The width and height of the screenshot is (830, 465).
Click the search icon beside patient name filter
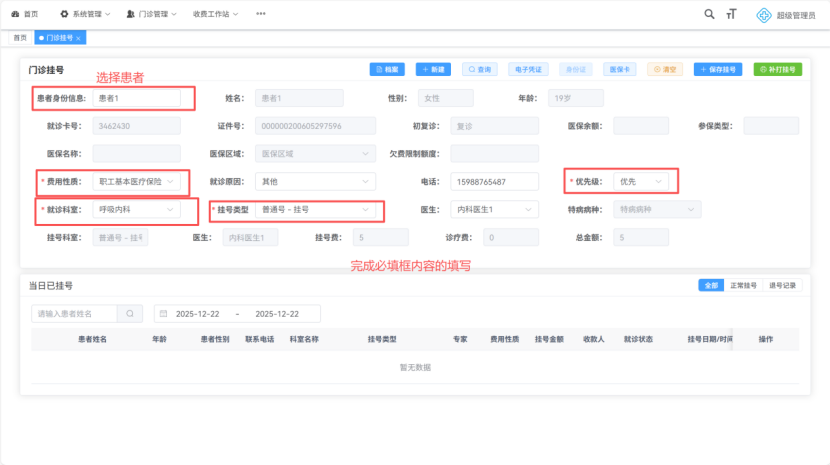pyautogui.click(x=130, y=314)
